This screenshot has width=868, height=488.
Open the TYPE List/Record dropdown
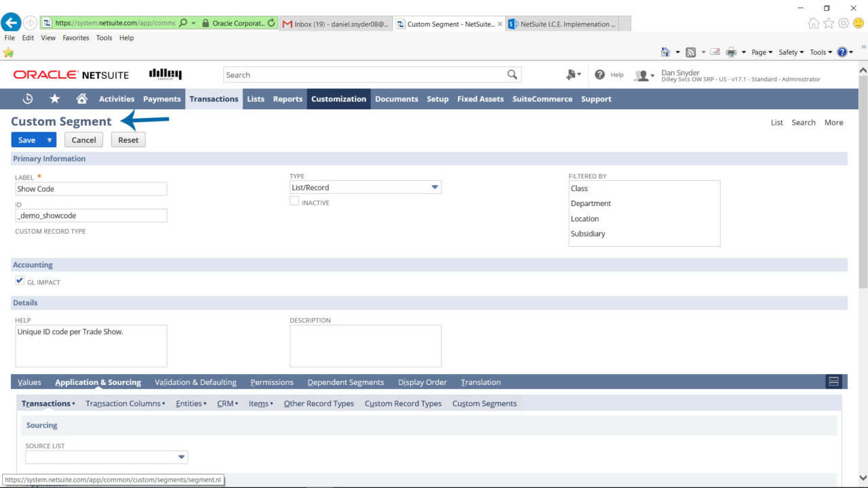tap(434, 187)
